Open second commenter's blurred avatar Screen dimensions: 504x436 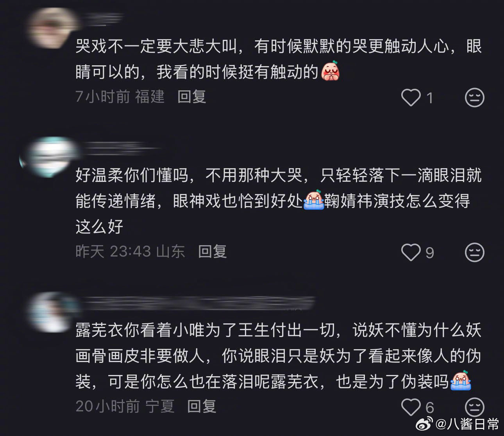click(50, 156)
